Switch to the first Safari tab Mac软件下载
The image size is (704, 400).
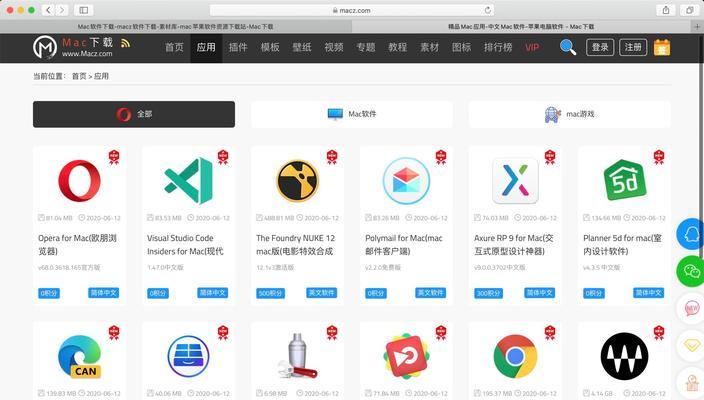[x=176, y=27]
